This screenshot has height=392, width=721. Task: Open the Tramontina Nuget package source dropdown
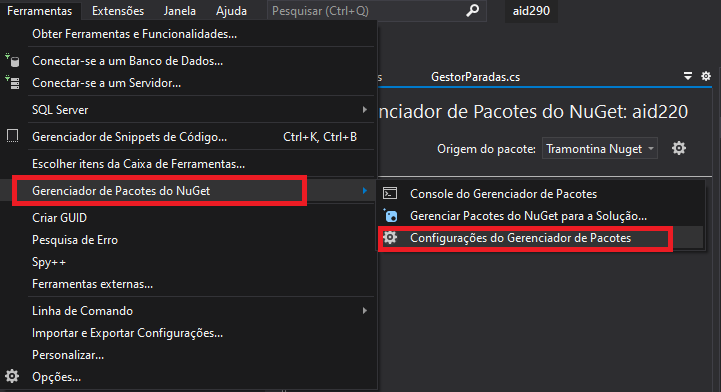pyautogui.click(x=600, y=148)
